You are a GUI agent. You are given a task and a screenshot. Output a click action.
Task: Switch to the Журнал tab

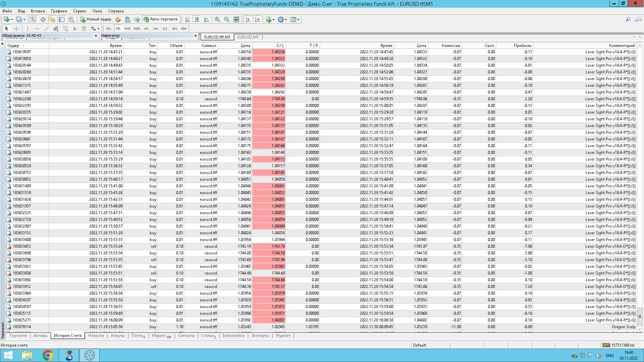[283, 336]
